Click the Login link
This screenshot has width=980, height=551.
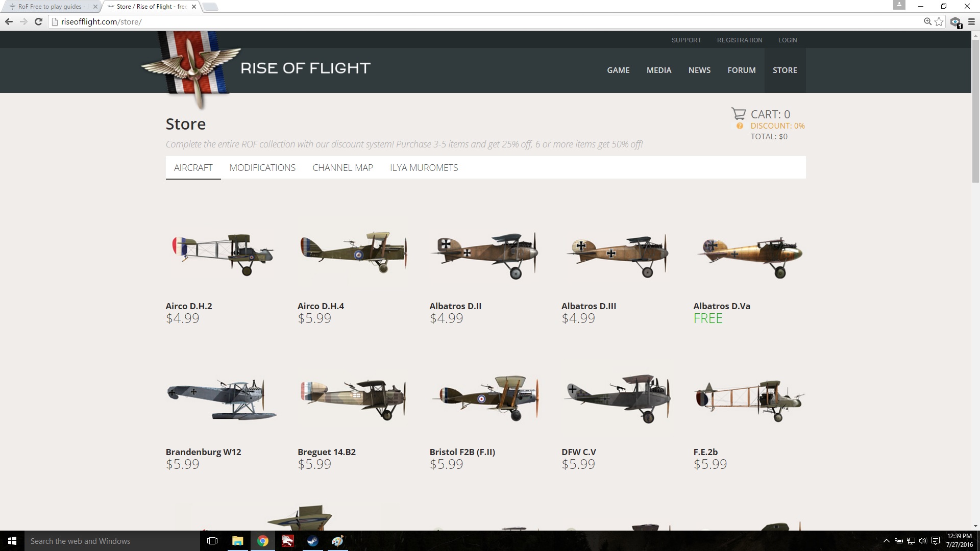[787, 40]
